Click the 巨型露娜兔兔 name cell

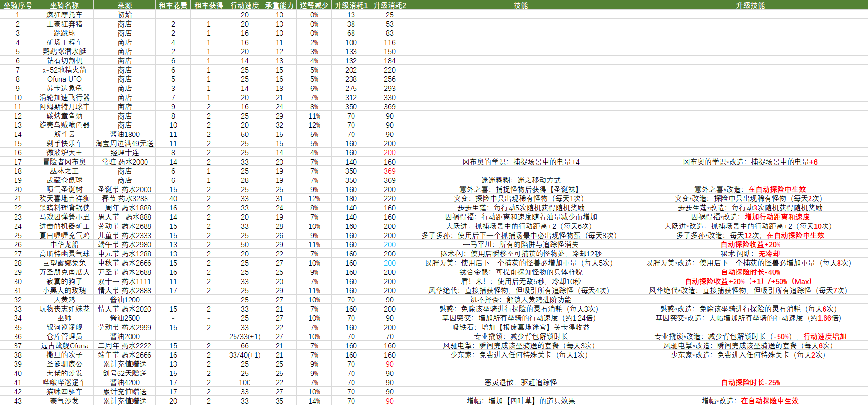tap(64, 263)
